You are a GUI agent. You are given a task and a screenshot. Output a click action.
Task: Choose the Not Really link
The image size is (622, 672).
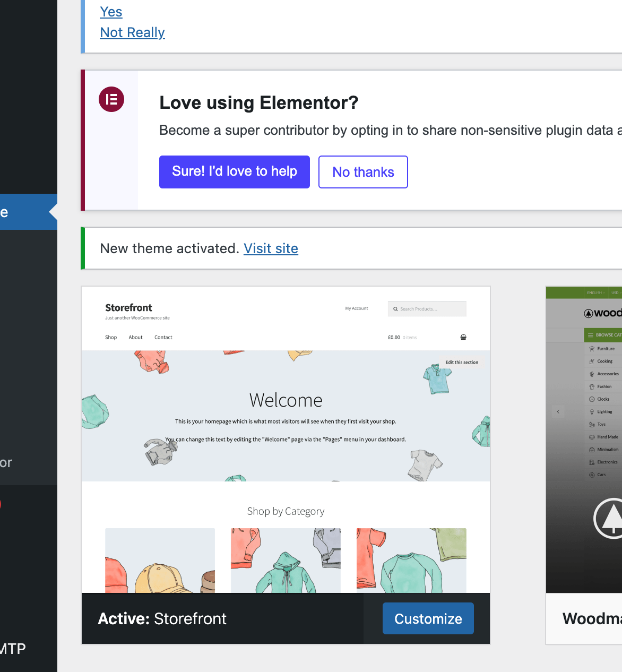tap(132, 32)
